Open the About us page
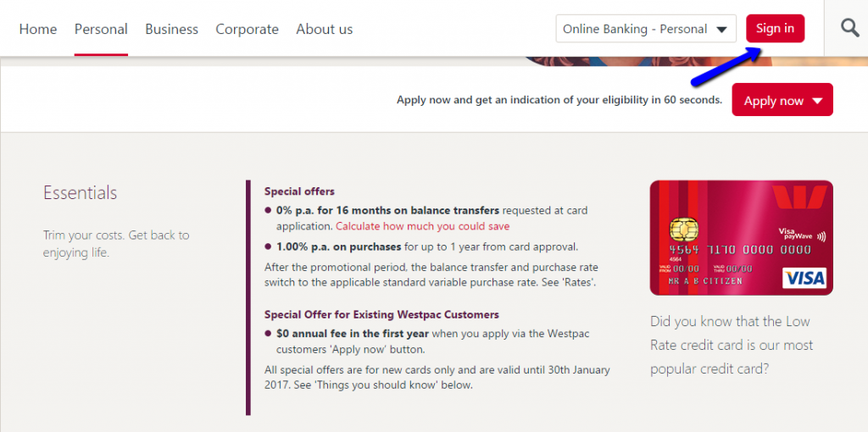 click(324, 29)
